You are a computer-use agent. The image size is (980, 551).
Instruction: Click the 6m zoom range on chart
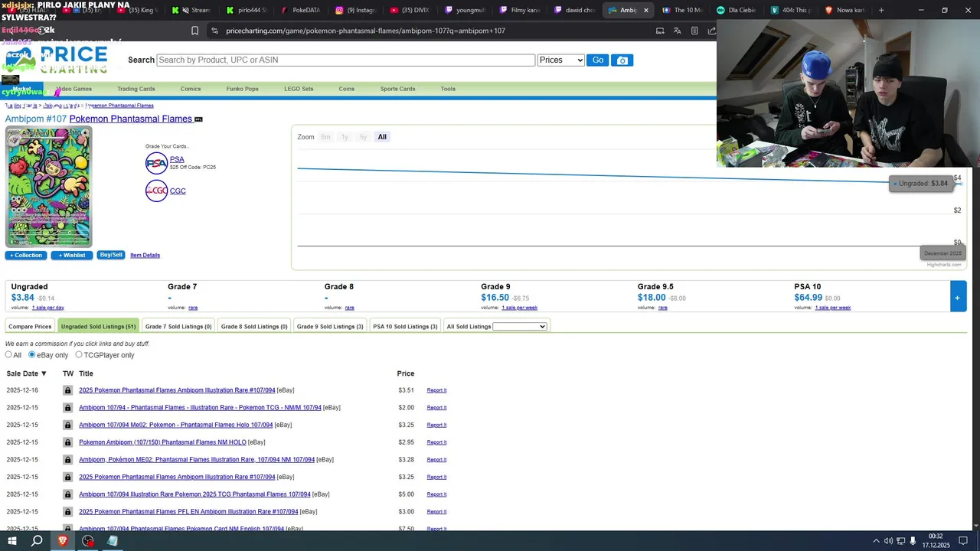(x=325, y=137)
